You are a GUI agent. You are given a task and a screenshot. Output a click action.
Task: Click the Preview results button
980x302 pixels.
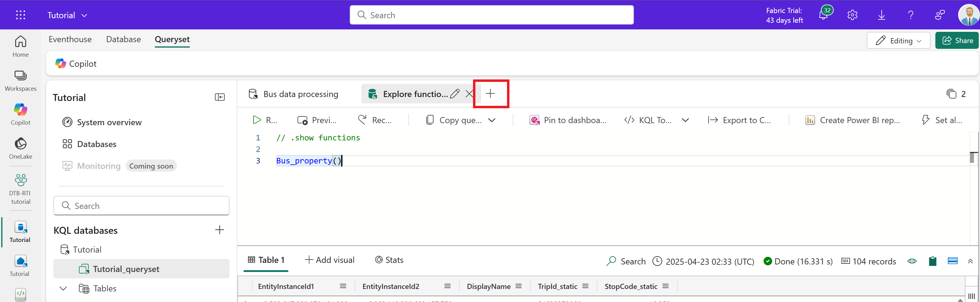pyautogui.click(x=317, y=120)
